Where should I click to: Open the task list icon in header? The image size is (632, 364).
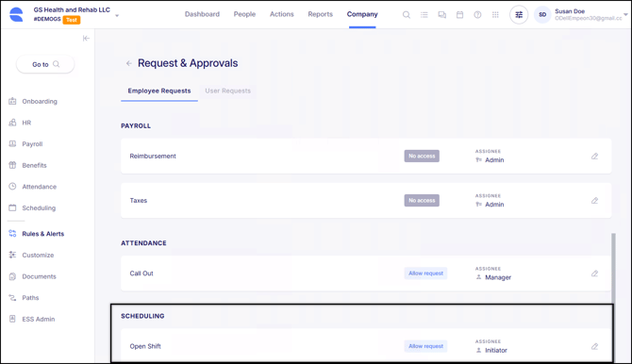pos(424,15)
